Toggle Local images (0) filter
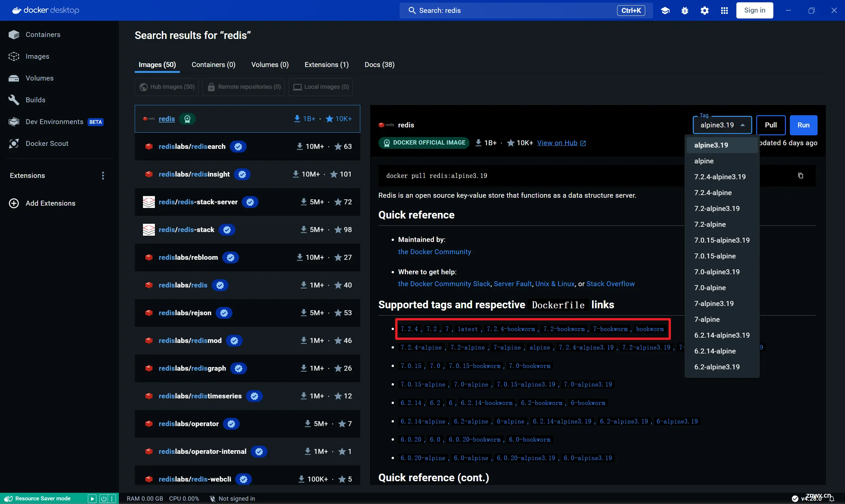 [x=321, y=86]
